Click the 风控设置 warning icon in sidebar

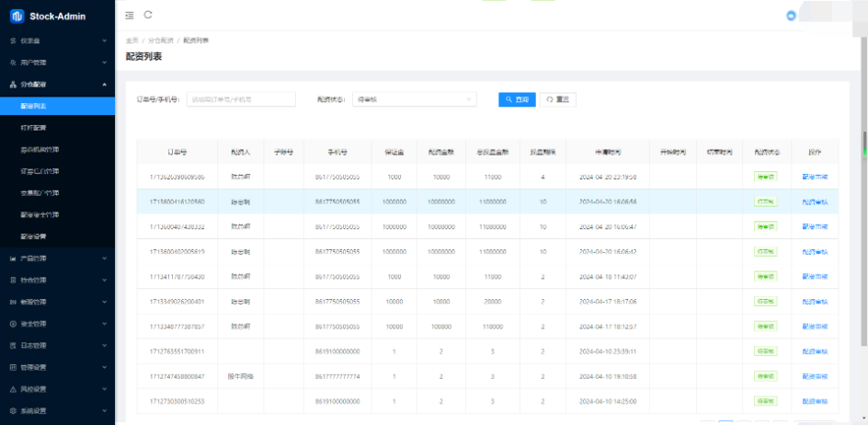[x=13, y=389]
